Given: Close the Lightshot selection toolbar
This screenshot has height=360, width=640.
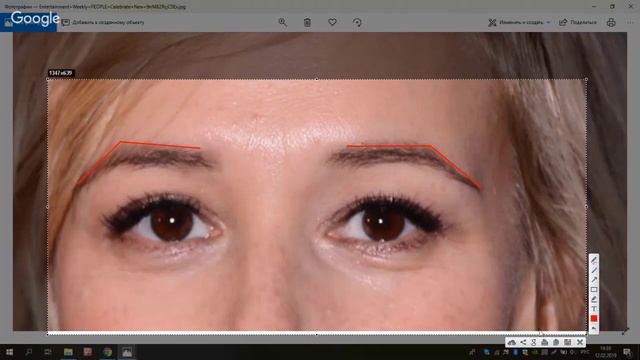Looking at the screenshot, I should click(x=580, y=342).
